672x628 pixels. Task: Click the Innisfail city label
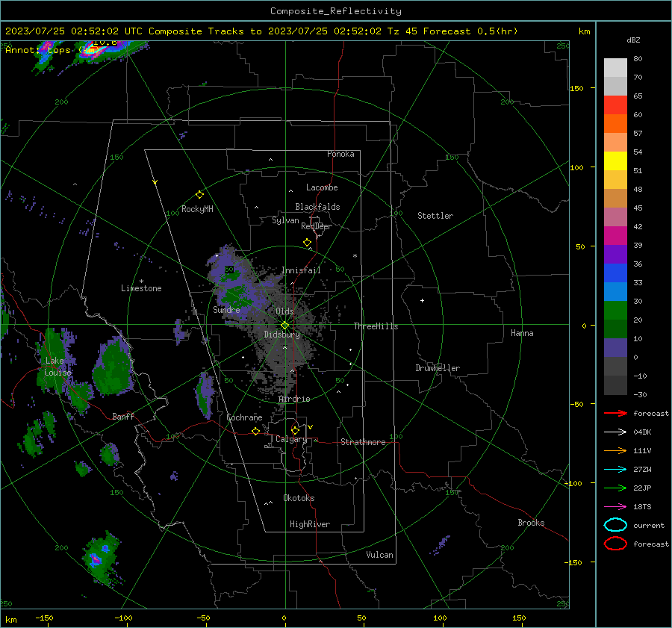[x=301, y=270]
